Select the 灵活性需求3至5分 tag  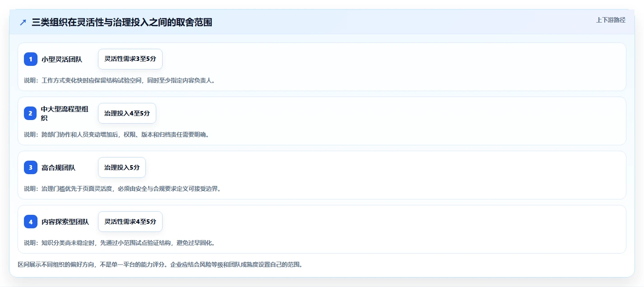point(130,59)
